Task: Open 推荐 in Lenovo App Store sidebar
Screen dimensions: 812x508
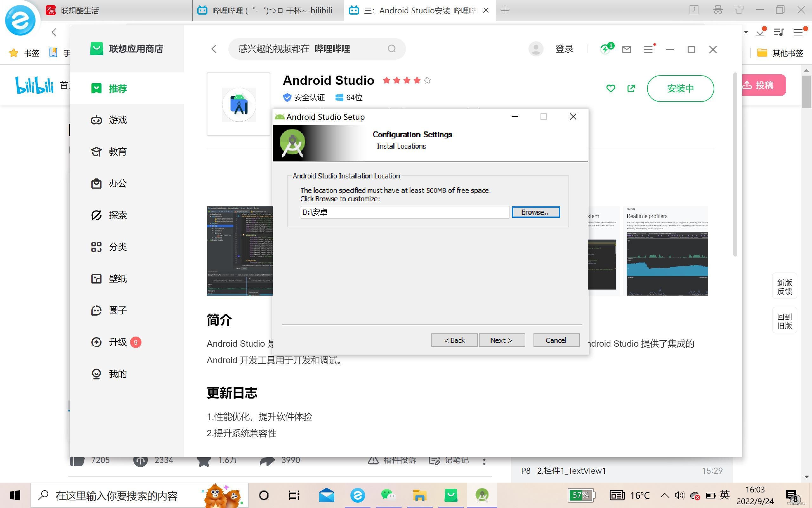Action: (x=127, y=88)
